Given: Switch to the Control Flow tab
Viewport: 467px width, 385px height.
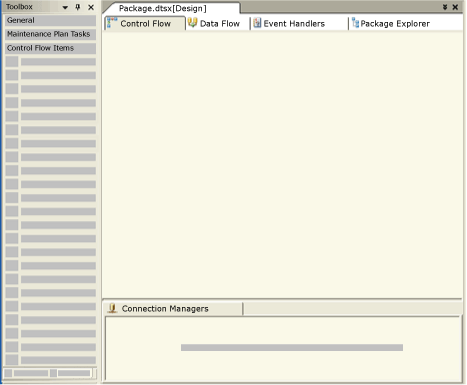Looking at the screenshot, I should coord(145,23).
